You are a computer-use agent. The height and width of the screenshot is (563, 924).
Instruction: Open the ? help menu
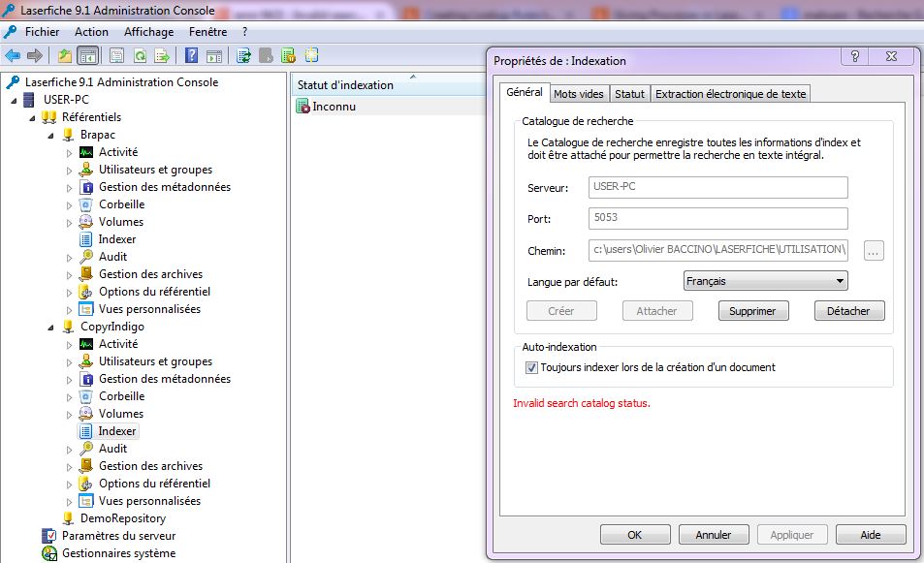coord(244,32)
